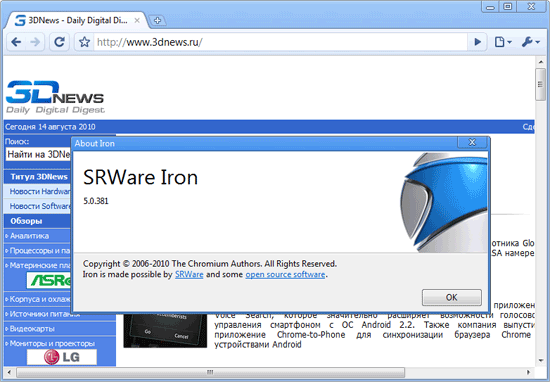Open the SRWare link

pos(189,274)
